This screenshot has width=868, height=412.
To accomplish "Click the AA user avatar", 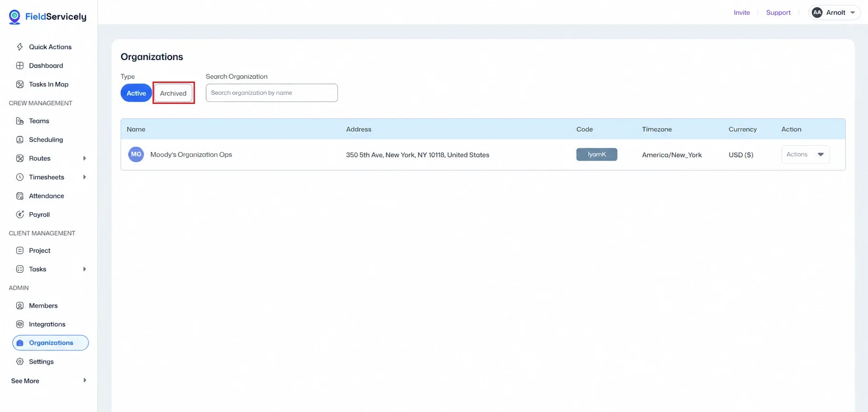I will click(x=817, y=12).
